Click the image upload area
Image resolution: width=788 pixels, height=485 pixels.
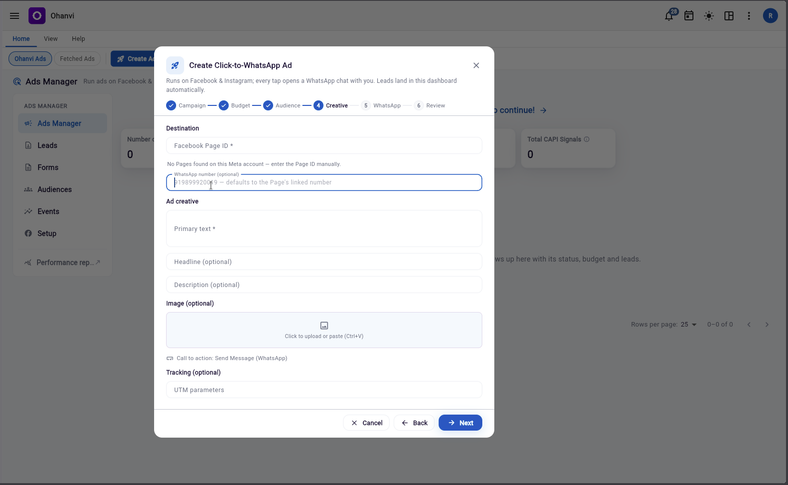(324, 330)
